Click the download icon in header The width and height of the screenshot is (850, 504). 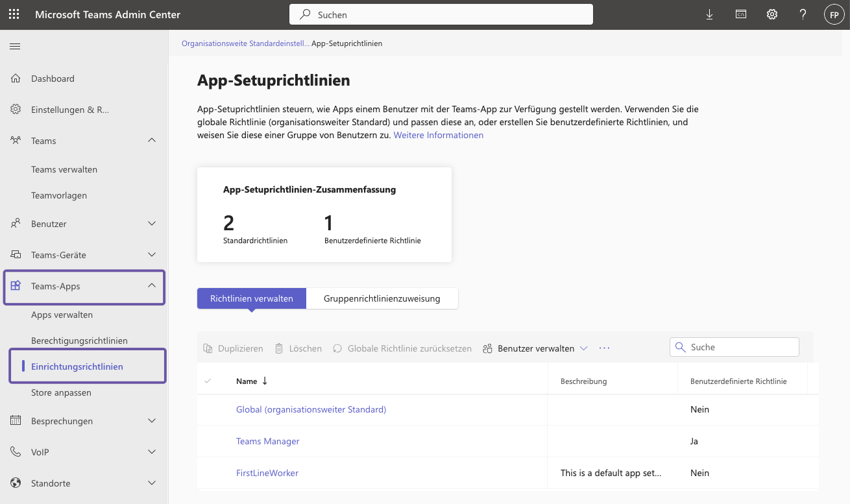point(709,14)
